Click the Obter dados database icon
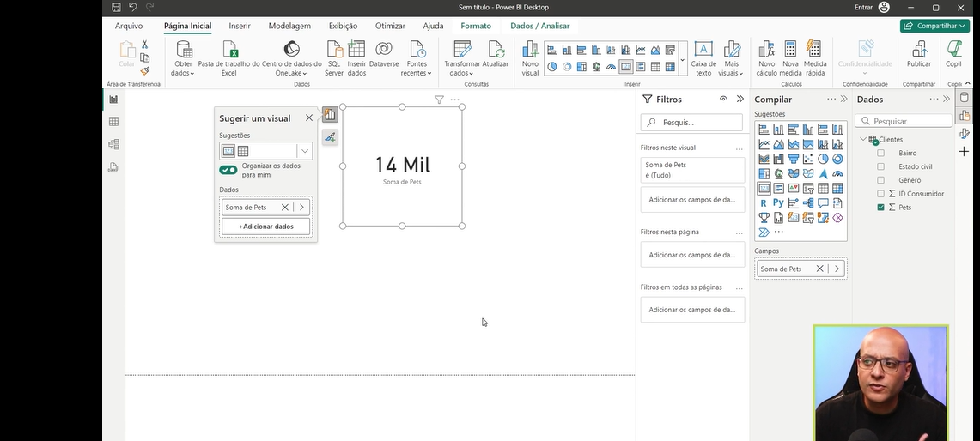The height and width of the screenshot is (441, 980). tap(183, 49)
